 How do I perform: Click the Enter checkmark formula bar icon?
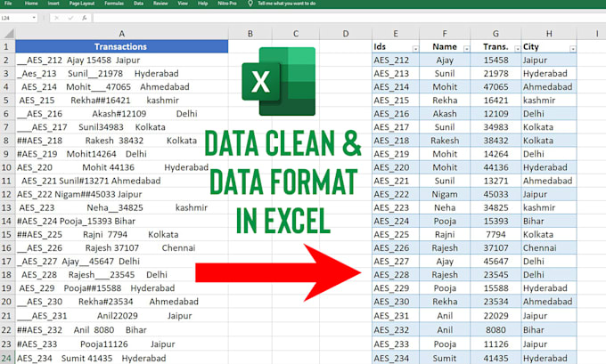coord(70,18)
